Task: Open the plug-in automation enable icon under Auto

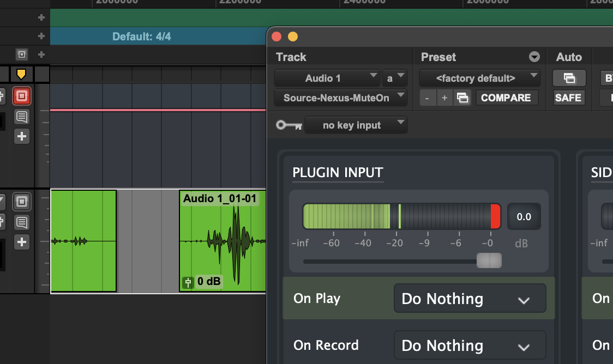Action: tap(569, 78)
